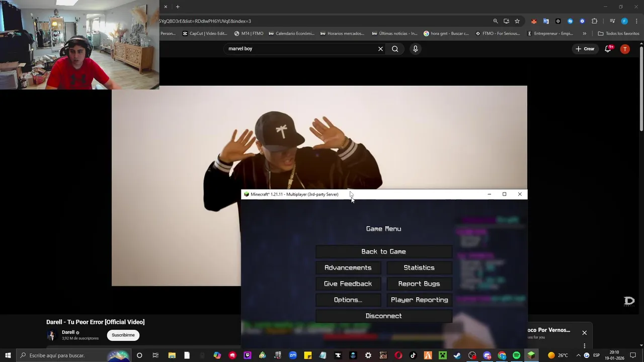Open Statistics in the Game Menu
644x362 pixels.
[x=419, y=267]
